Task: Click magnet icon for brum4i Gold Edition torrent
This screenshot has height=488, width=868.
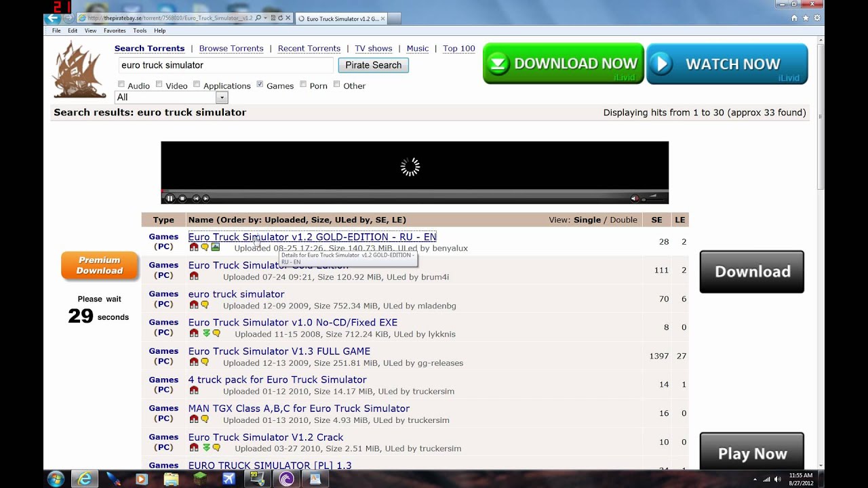Action: tap(194, 276)
